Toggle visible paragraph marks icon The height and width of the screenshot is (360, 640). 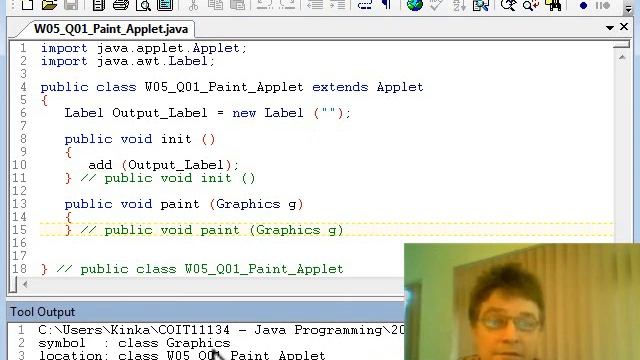(x=386, y=5)
